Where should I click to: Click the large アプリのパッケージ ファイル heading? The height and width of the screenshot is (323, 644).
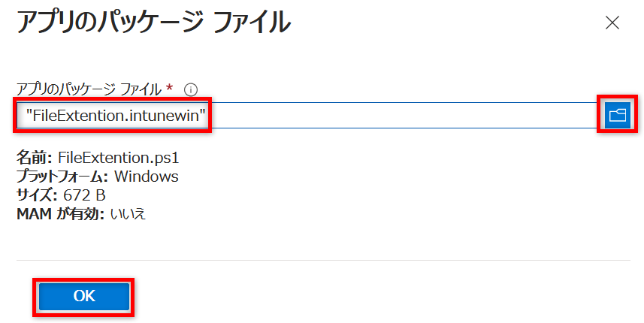pos(153,23)
